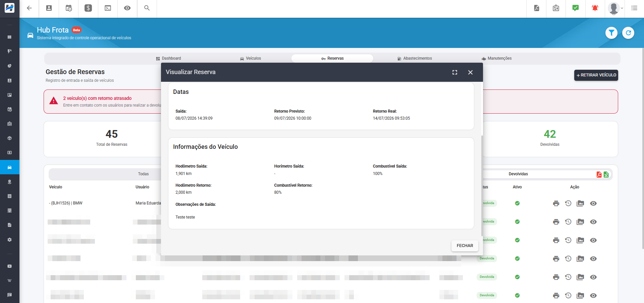
Task: Switch to the Veículos tab
Action: [251, 58]
